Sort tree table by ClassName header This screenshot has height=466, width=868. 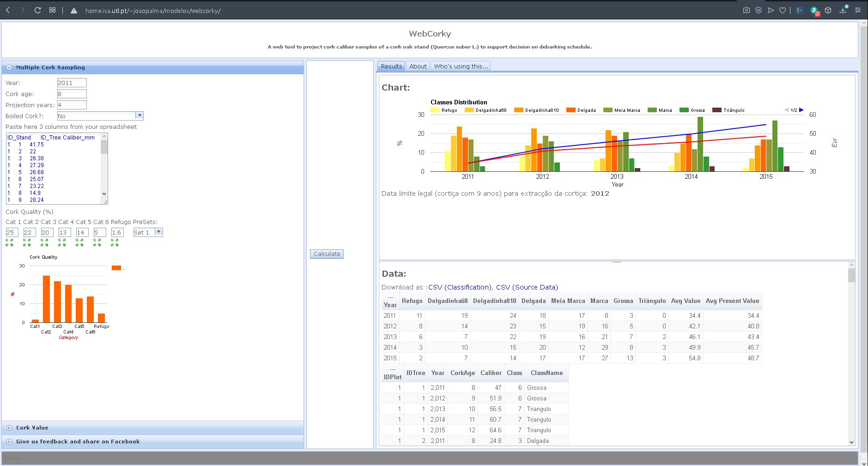point(546,373)
